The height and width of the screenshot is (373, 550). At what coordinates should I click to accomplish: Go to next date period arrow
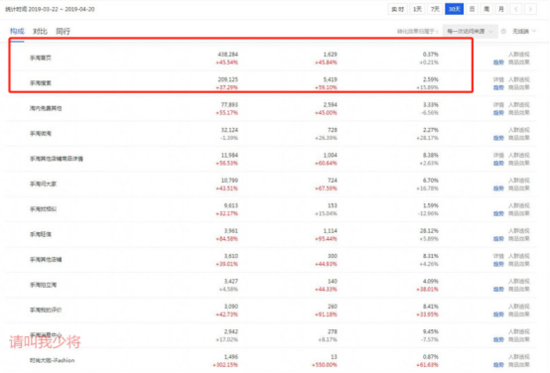(x=530, y=9)
